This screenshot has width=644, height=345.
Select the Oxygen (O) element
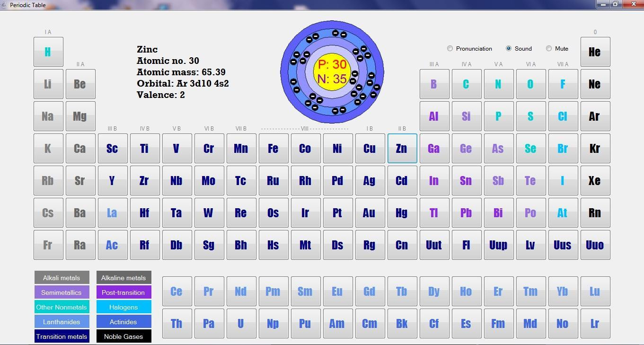531,84
